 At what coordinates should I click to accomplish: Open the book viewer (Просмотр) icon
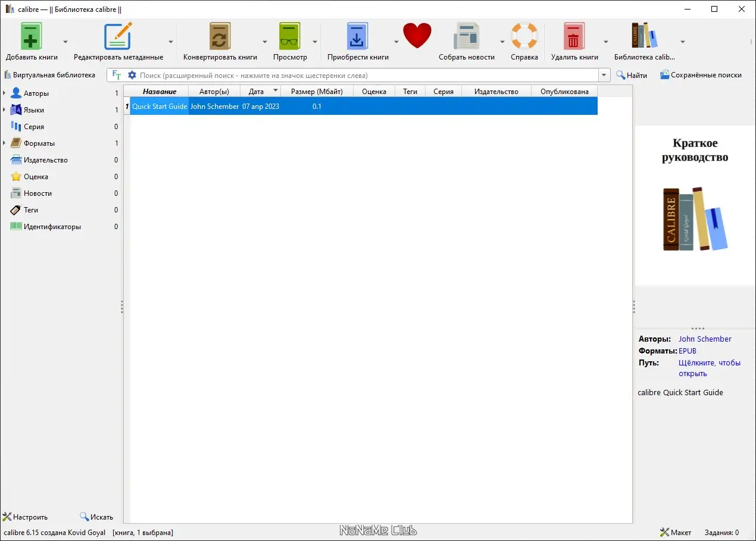[290, 36]
